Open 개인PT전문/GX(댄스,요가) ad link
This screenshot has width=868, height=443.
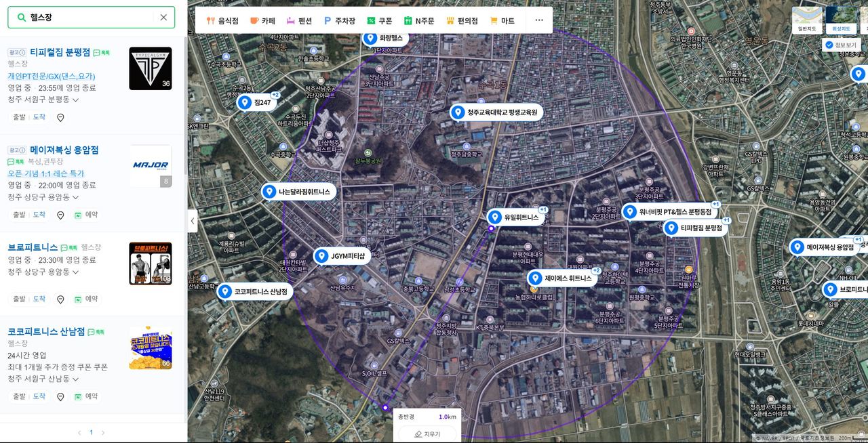pyautogui.click(x=52, y=76)
